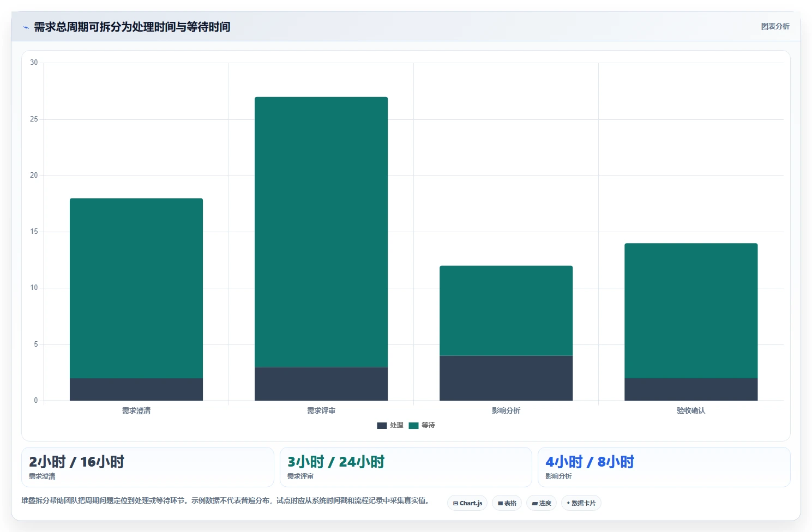Open the 4小时 / 8小时 data card
812x532 pixels.
point(664,467)
